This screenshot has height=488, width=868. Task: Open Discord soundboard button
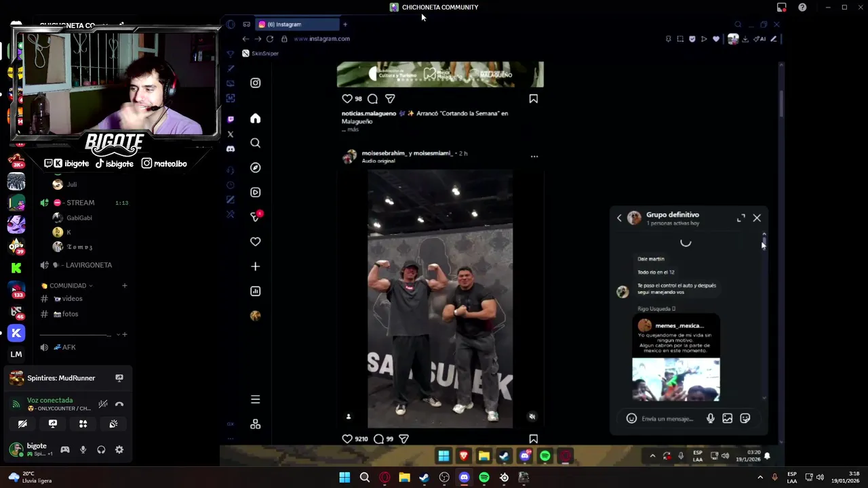(x=113, y=424)
